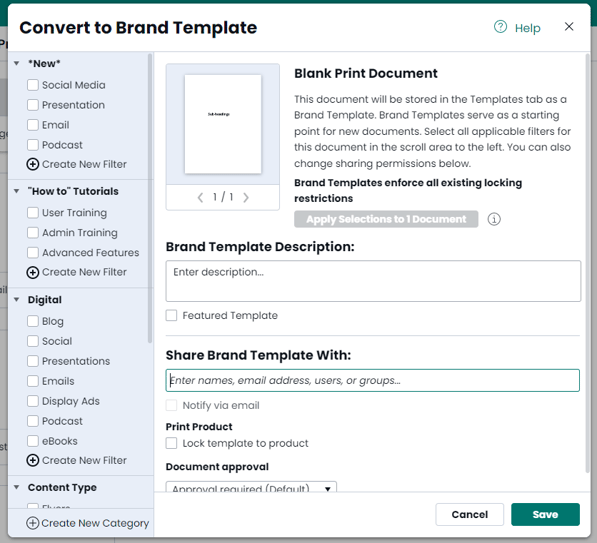
Task: Click the filter list vertical scrollbar
Action: click(x=150, y=198)
